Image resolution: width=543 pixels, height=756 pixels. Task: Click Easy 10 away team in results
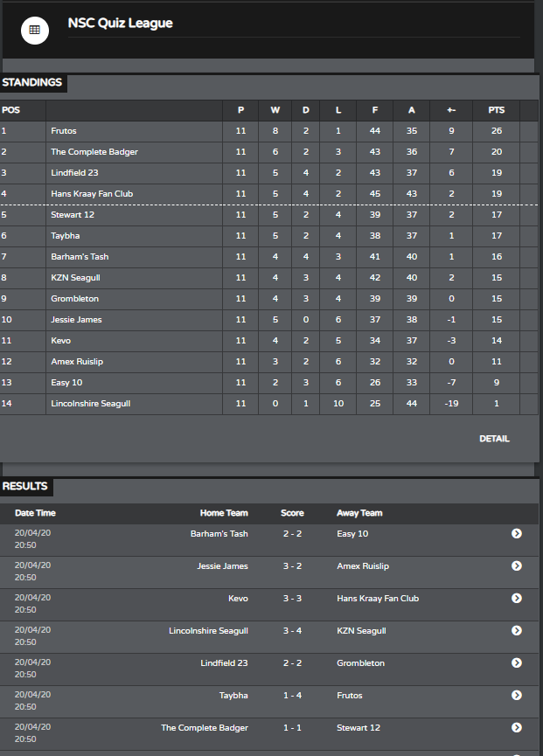(x=352, y=534)
